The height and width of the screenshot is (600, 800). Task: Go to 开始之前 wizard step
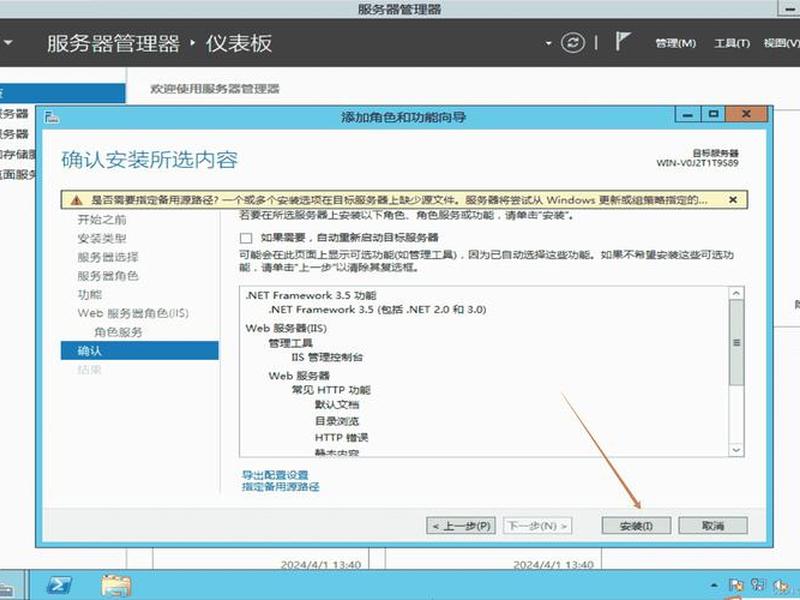102,219
